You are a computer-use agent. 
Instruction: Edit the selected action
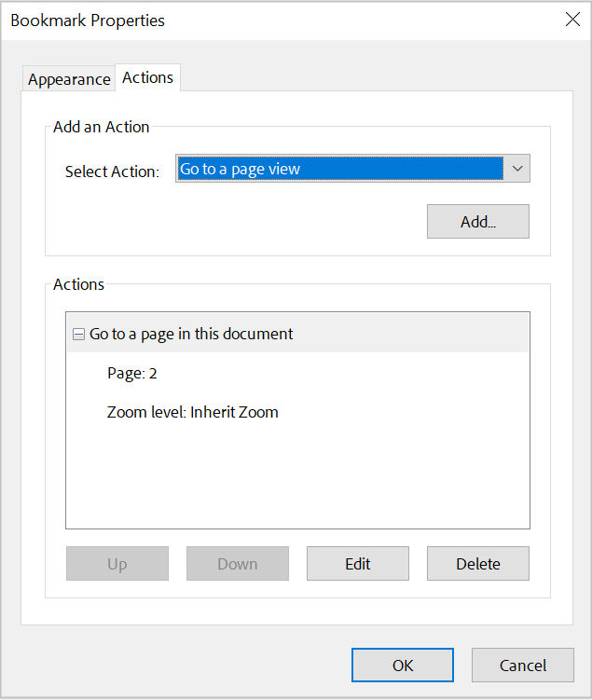[358, 564]
